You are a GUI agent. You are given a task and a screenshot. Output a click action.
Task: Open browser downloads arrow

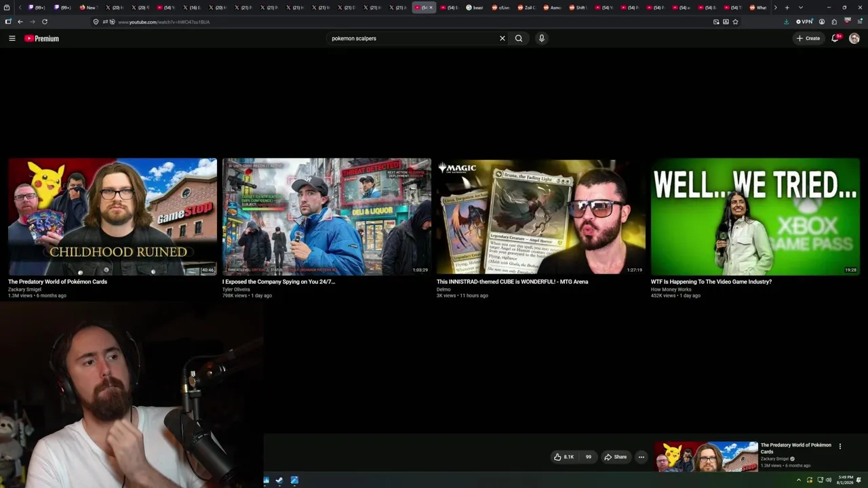click(786, 22)
